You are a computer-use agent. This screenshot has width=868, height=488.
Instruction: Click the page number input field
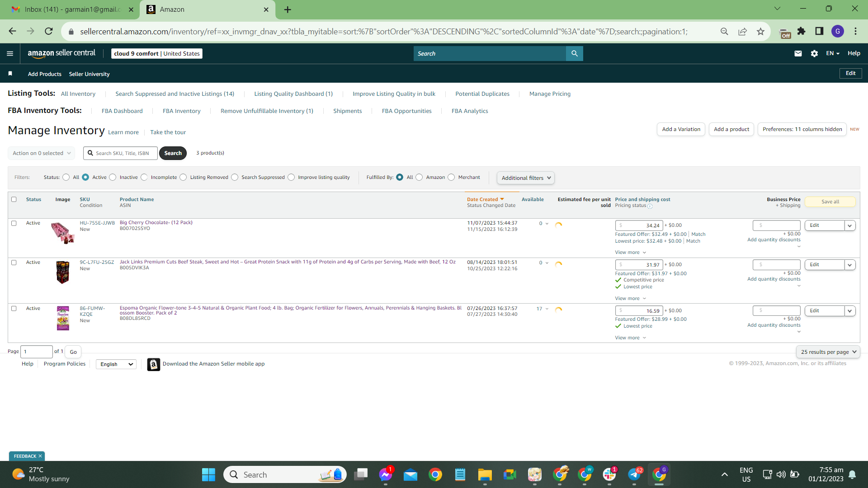37,352
